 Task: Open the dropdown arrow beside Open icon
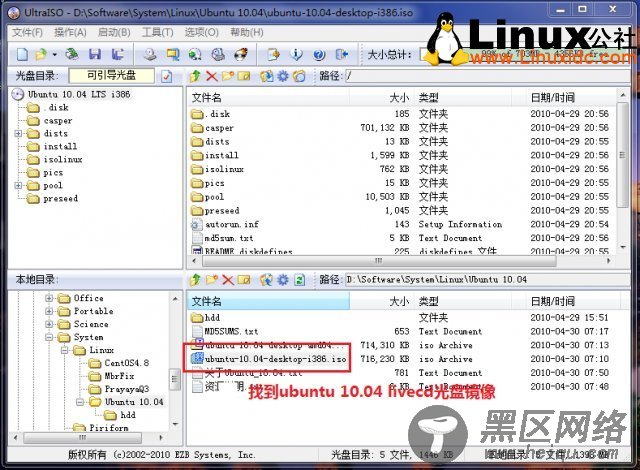(54, 54)
